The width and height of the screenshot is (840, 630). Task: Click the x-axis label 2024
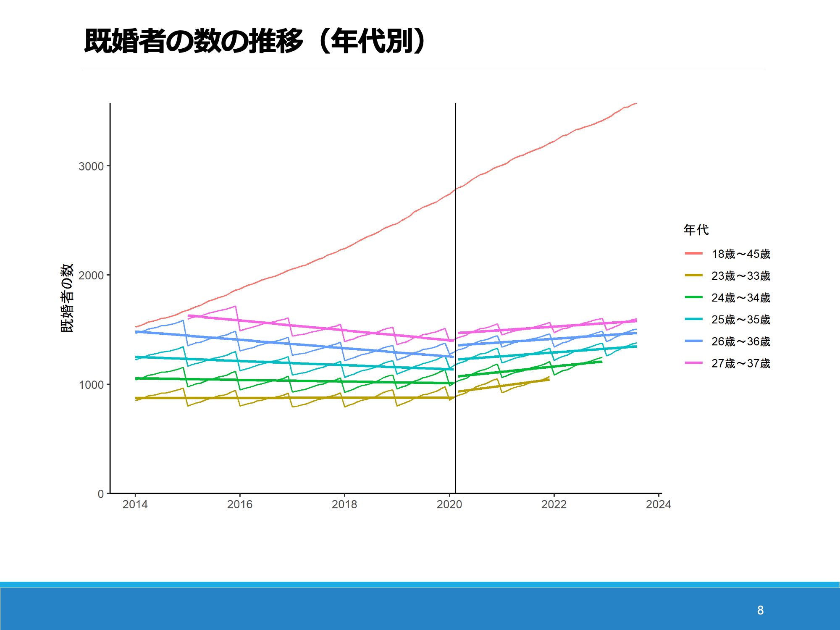click(659, 504)
